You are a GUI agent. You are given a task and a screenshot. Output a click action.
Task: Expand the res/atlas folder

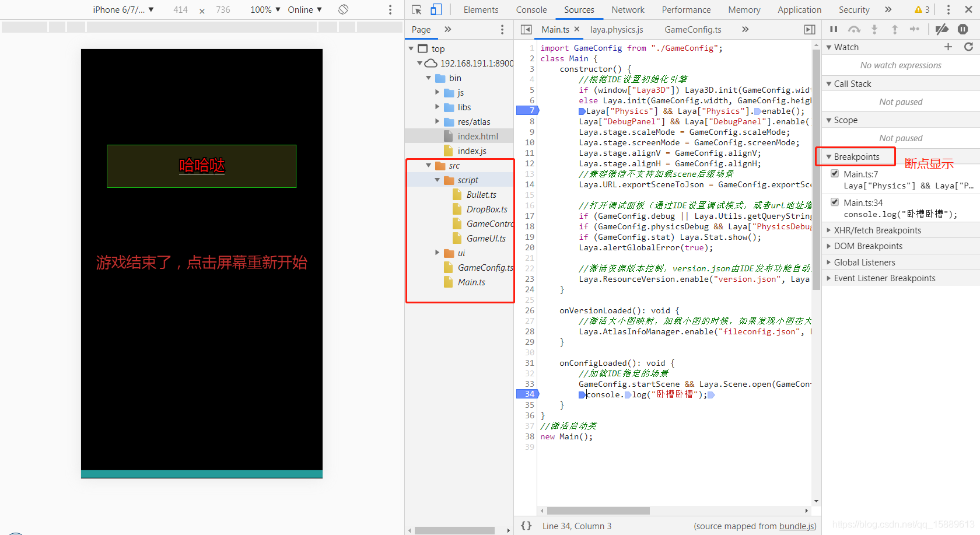(x=437, y=121)
